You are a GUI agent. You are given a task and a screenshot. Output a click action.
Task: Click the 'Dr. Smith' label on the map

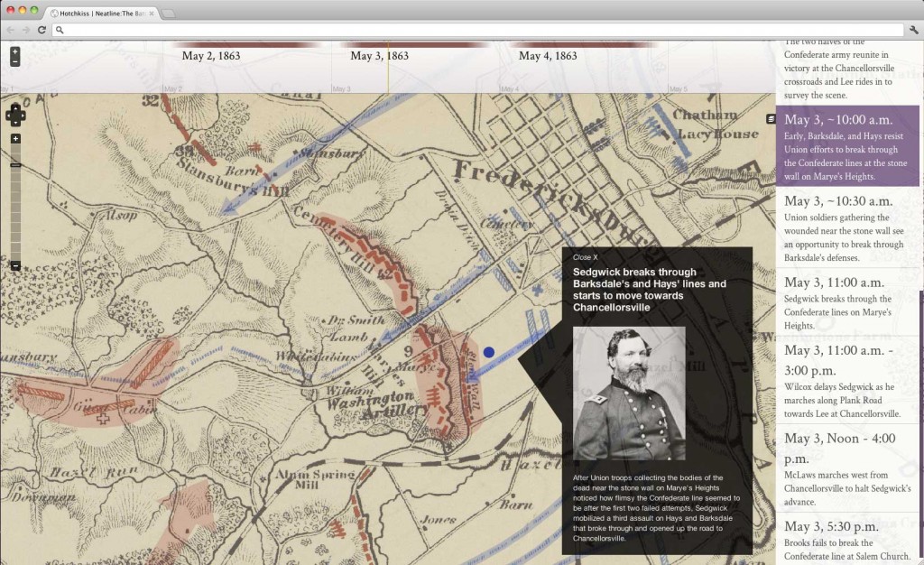[x=355, y=320]
